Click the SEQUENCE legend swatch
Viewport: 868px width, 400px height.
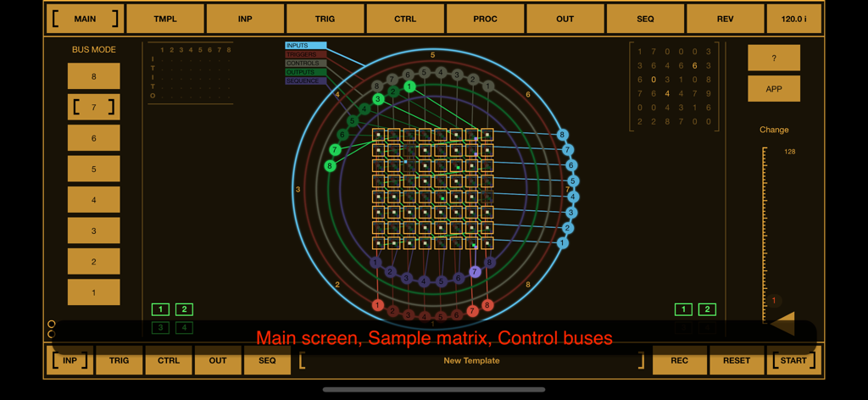point(305,81)
